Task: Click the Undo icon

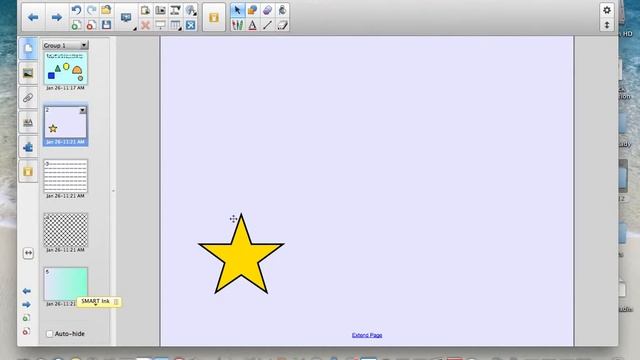Action: click(76, 10)
